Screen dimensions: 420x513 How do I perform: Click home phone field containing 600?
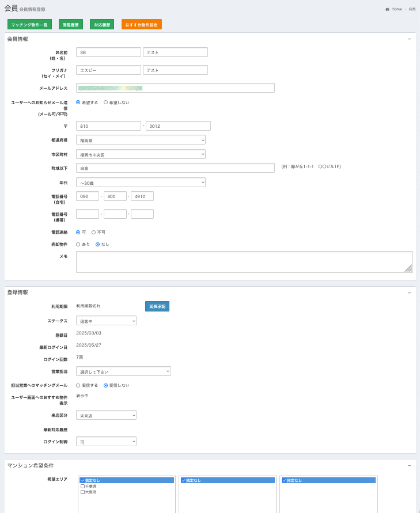tap(115, 196)
